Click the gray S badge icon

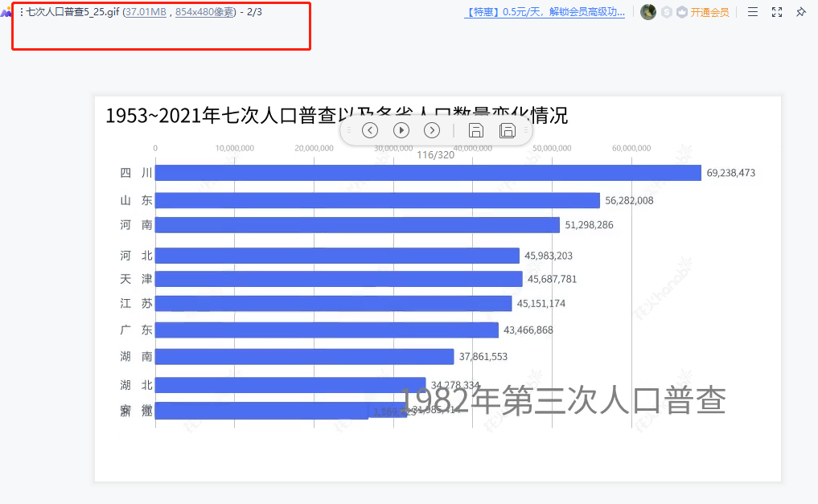click(x=667, y=12)
